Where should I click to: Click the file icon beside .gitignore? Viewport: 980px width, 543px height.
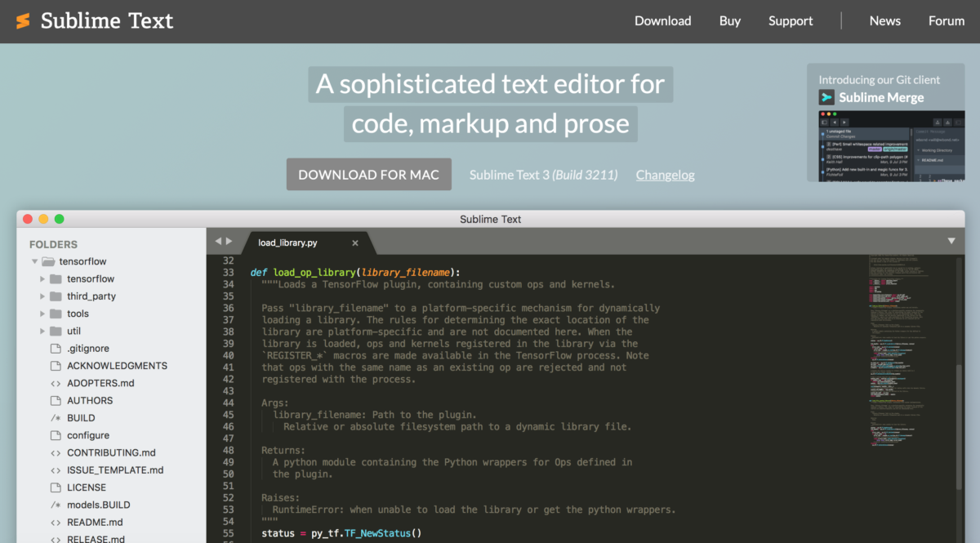click(x=56, y=349)
